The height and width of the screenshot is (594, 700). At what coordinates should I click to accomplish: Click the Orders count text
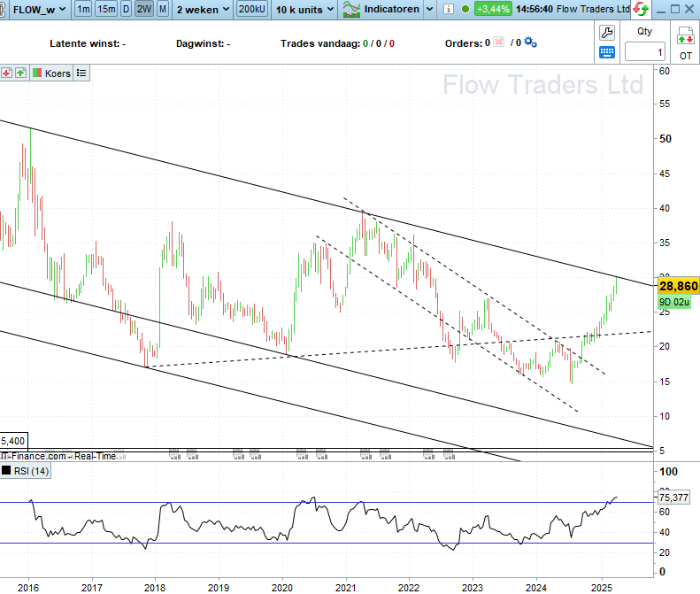[x=467, y=43]
